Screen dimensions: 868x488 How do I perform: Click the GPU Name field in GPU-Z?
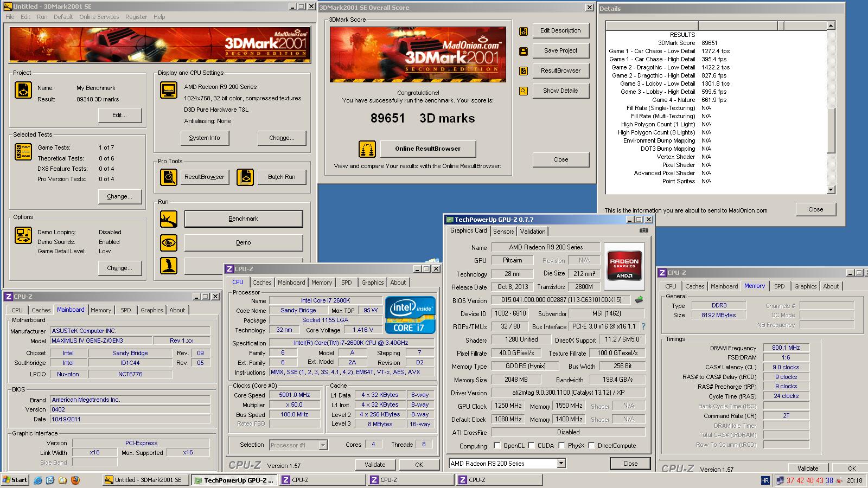(546, 247)
